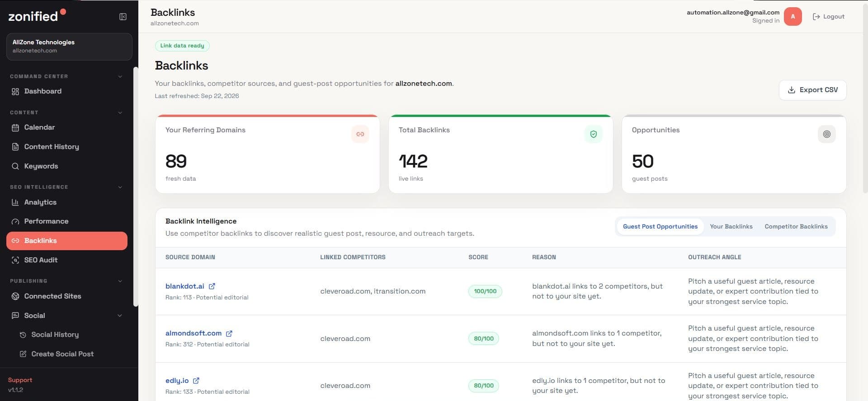
Task: Collapse the sidebar with the panel toggle icon
Action: tap(123, 17)
